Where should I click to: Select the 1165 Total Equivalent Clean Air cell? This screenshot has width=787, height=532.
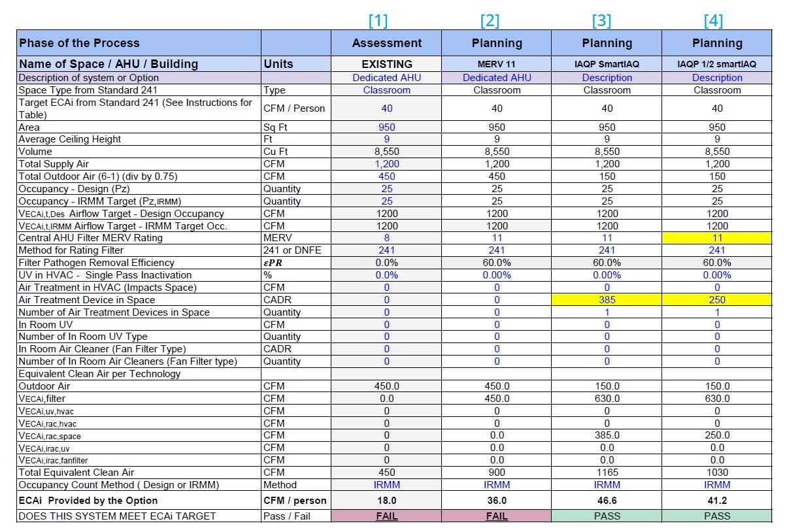607,473
